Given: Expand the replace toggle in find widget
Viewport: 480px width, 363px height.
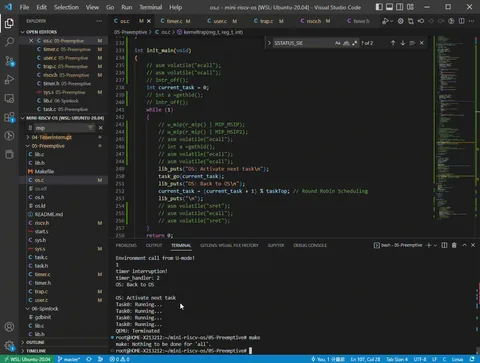Looking at the screenshot, I should click(x=269, y=43).
